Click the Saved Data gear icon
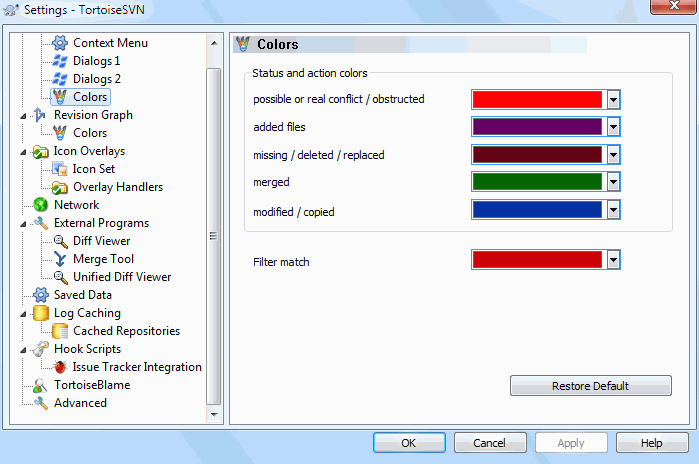Viewport: 699px width, 464px height. (x=41, y=295)
